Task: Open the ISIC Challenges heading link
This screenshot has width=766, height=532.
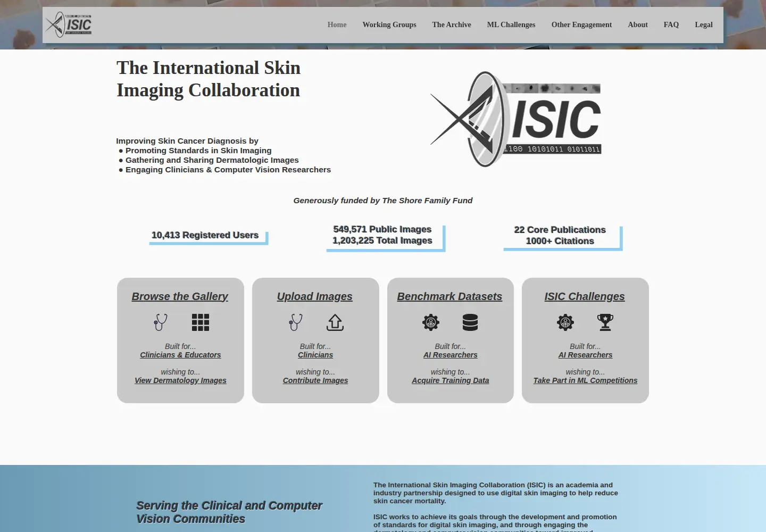Action: pyautogui.click(x=585, y=296)
